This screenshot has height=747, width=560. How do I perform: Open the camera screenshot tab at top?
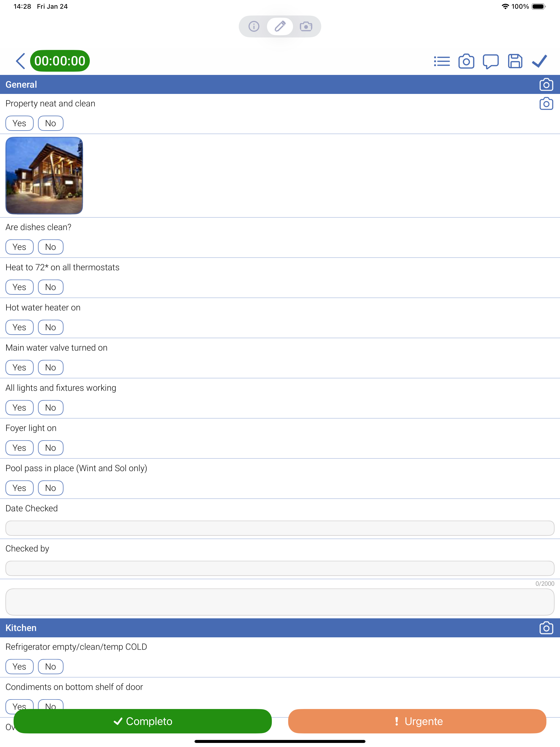click(306, 26)
